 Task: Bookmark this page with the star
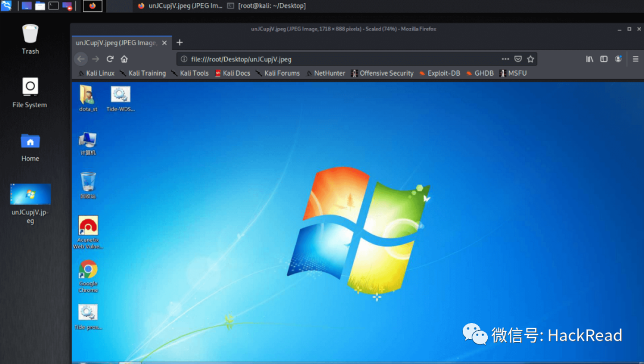click(x=531, y=59)
